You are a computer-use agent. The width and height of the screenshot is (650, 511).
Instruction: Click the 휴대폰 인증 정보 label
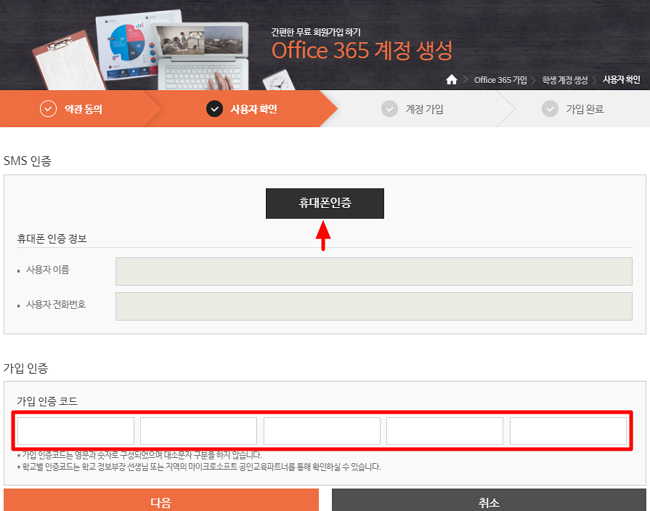52,239
